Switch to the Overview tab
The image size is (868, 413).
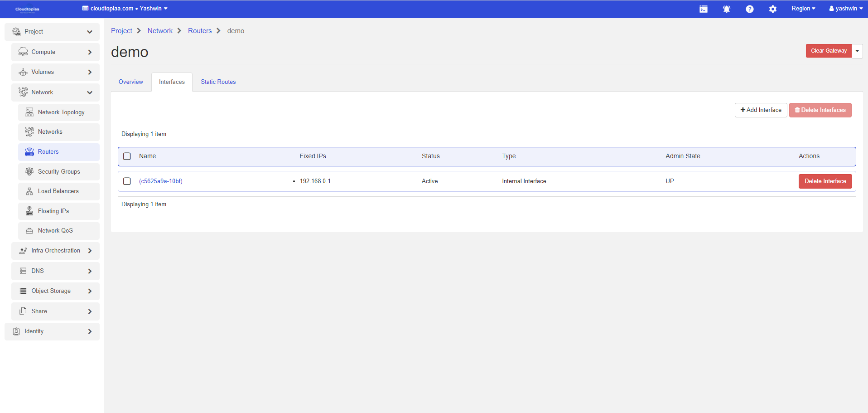point(130,82)
